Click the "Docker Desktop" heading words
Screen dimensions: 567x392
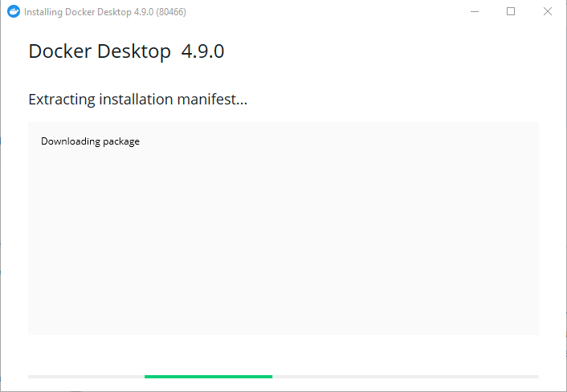(x=100, y=52)
